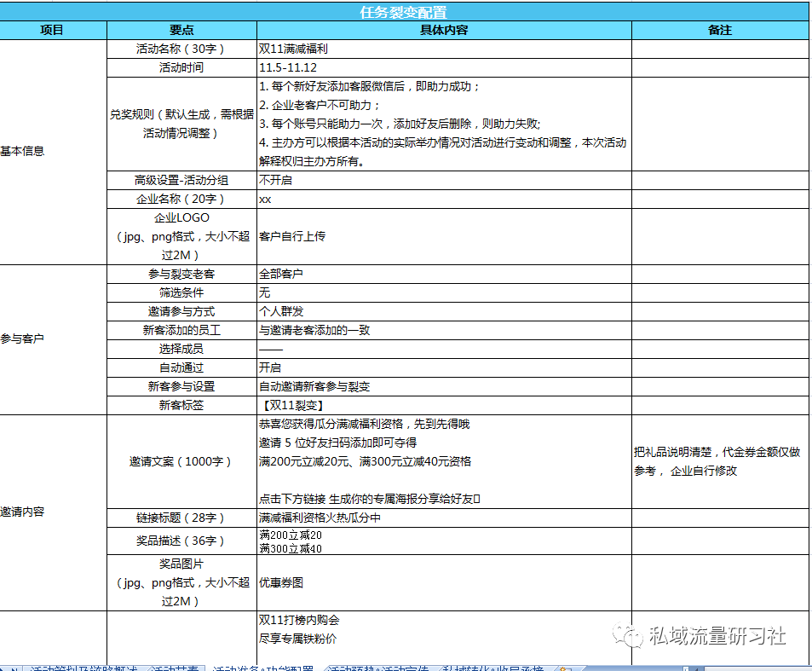Viewport: 812px width, 671px height.
Task: Click the 活动时间 cell
Action: coord(181,68)
